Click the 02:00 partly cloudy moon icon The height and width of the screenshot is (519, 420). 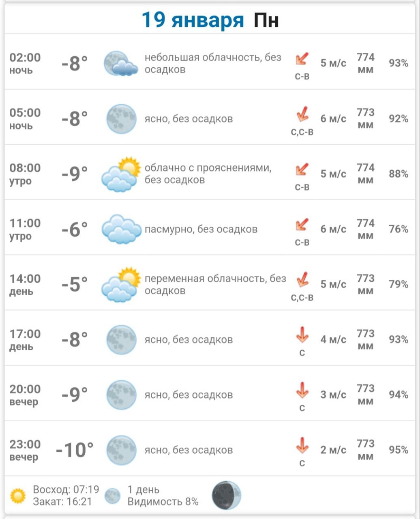120,63
